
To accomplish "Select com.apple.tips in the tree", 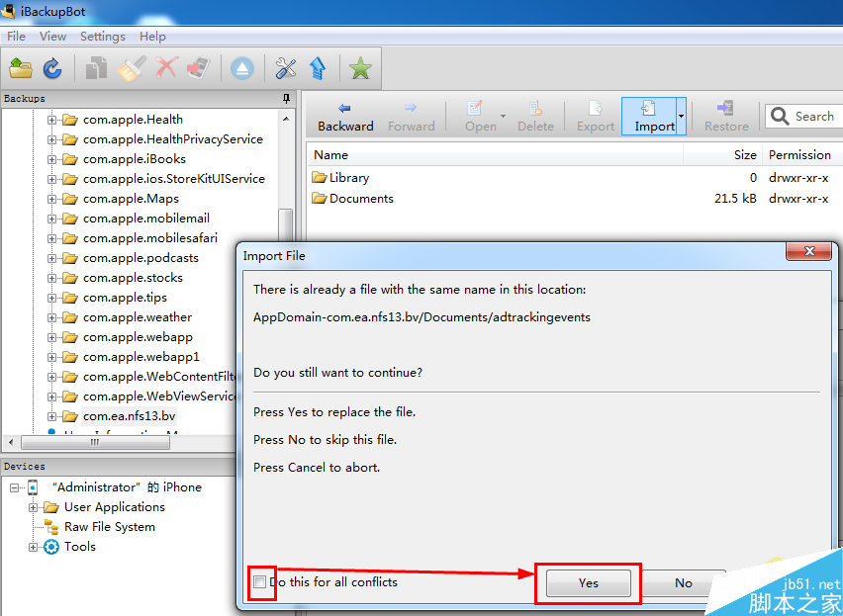I will tap(125, 298).
